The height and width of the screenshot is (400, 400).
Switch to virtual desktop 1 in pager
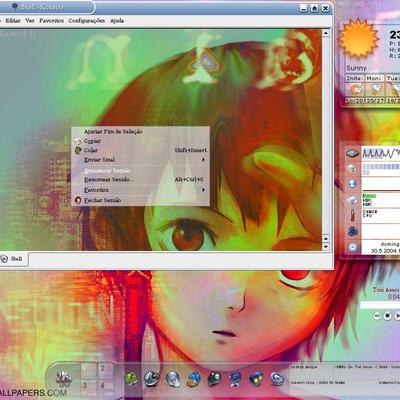[89, 369]
